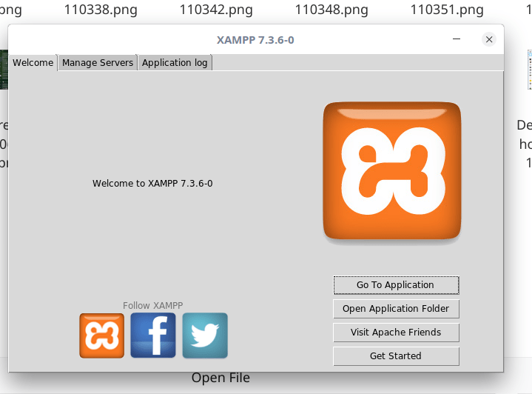Close the XAMPP 7.3.6-0 window
The height and width of the screenshot is (394, 532).
point(488,40)
